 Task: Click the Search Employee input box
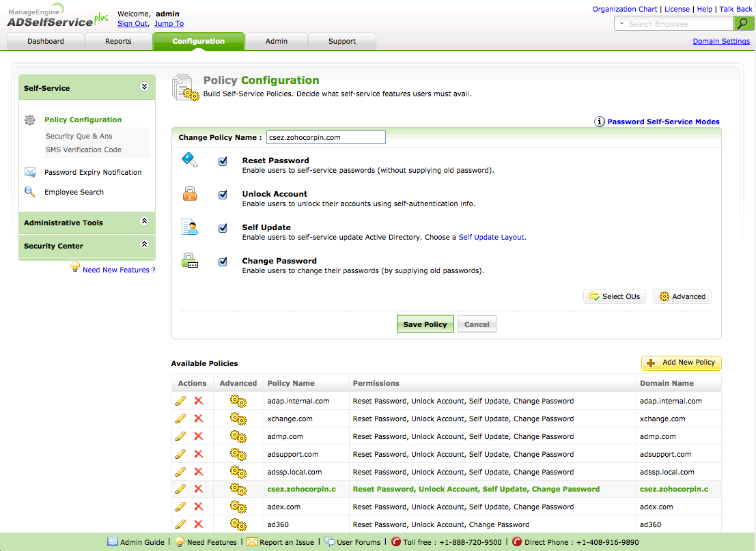pyautogui.click(x=680, y=24)
